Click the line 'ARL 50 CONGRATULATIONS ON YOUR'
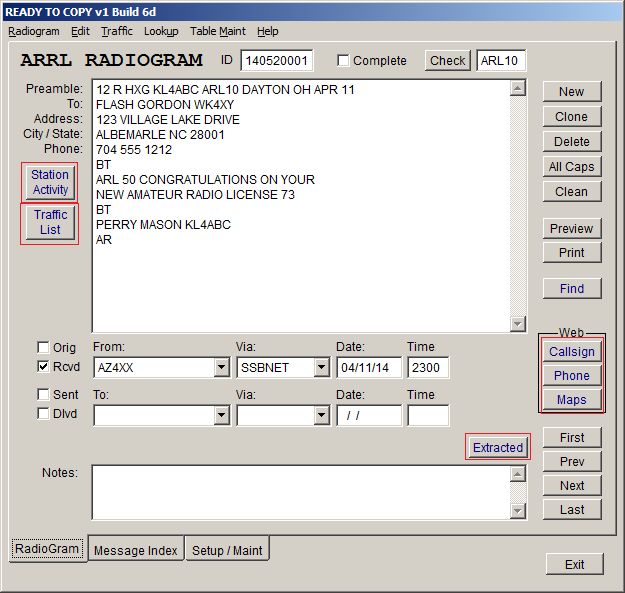This screenshot has width=625, height=593. 205,180
